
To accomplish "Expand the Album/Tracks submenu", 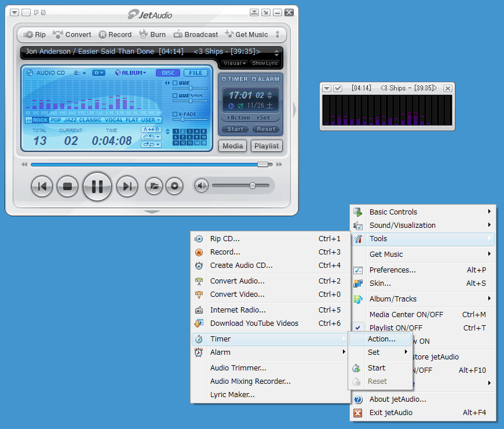I will 423,299.
